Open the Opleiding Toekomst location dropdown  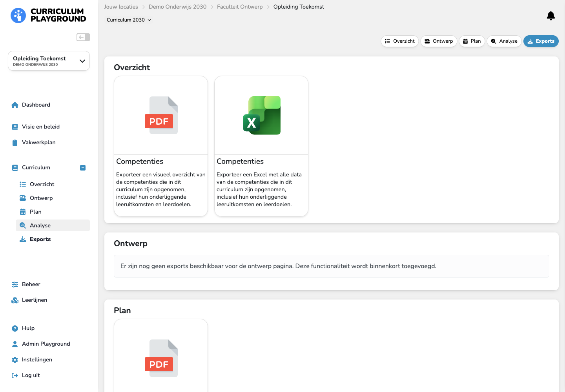(x=49, y=61)
